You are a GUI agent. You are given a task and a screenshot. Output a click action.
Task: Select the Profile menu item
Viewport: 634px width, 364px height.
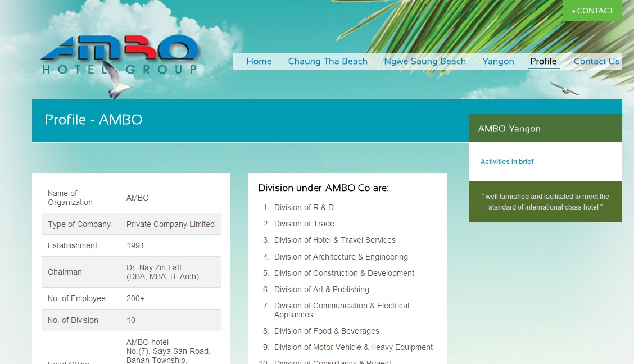pyautogui.click(x=543, y=61)
